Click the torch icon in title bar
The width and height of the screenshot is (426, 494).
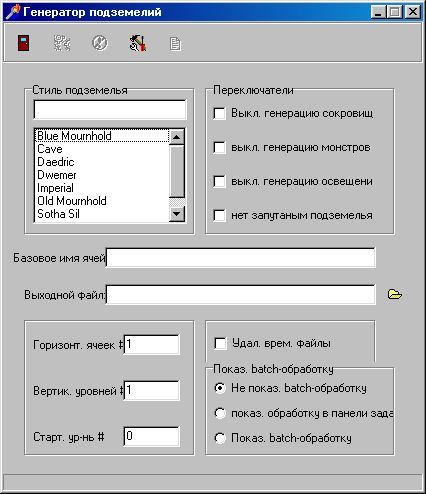point(13,12)
